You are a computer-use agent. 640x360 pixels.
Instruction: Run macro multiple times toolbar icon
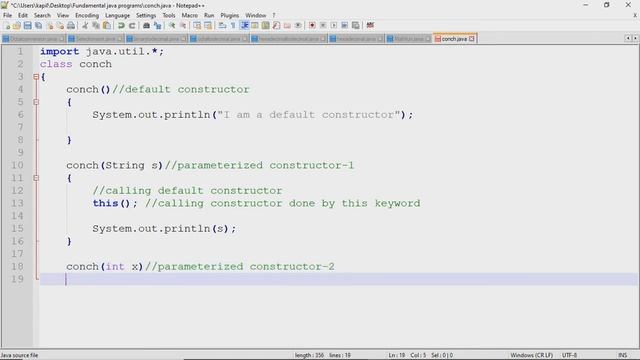tap(344, 25)
